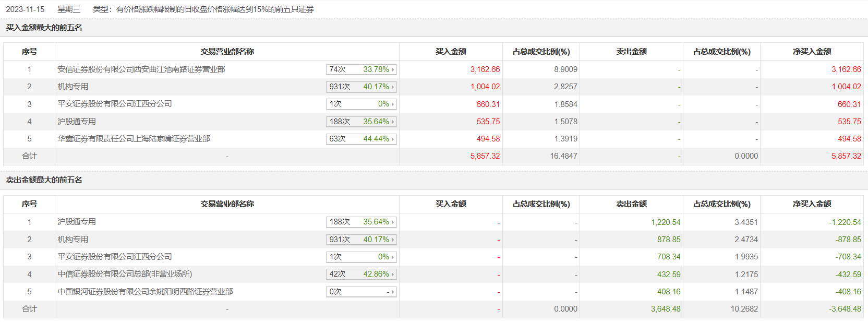
Task: Click 序号 header in the sell table
Action: (x=29, y=204)
